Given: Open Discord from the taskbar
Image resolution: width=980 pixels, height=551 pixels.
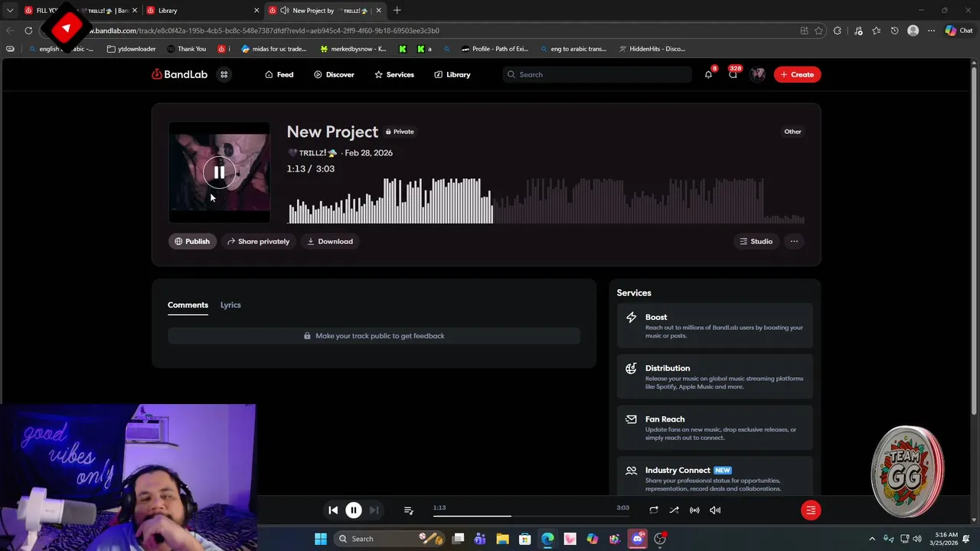Looking at the screenshot, I should (637, 539).
